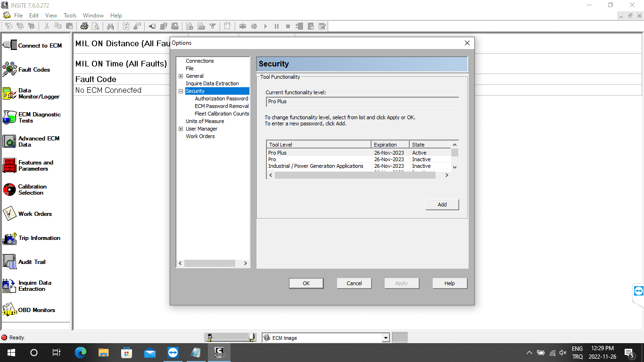Click the print icon in toolbar
The image size is (644, 362).
point(84,26)
